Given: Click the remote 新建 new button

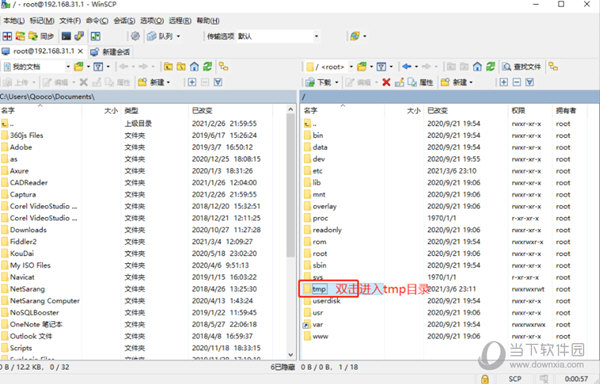Looking at the screenshot, I should (x=457, y=82).
